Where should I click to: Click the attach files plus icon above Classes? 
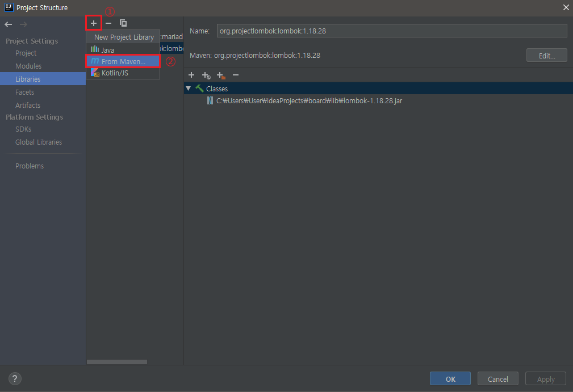tap(191, 75)
